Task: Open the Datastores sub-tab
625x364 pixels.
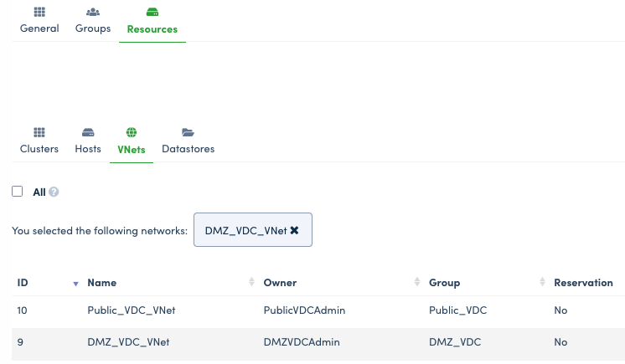Action: [188, 149]
